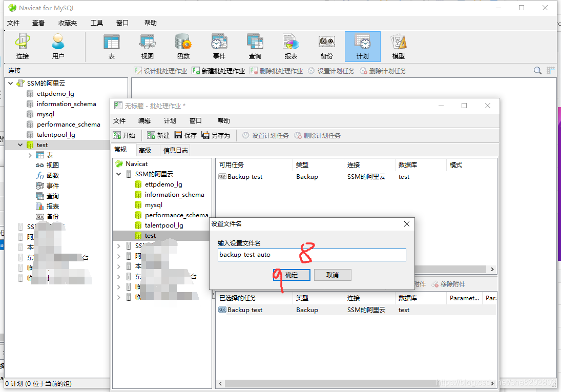Click 开始 start button in batch job window
This screenshot has height=392, width=561.
124,135
